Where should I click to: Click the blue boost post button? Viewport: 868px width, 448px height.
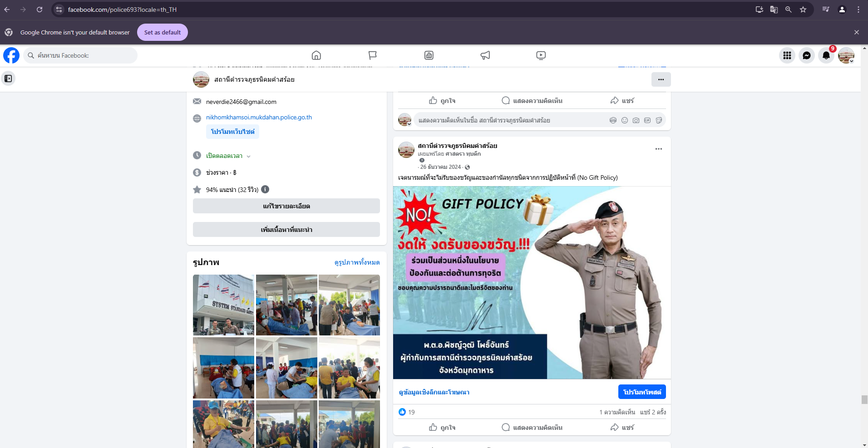pos(641,392)
